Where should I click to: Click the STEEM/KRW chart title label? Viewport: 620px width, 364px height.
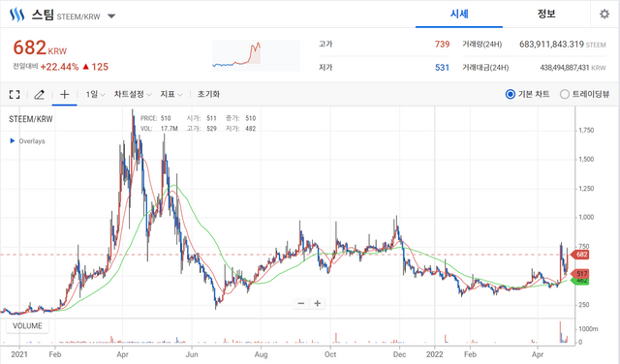30,119
